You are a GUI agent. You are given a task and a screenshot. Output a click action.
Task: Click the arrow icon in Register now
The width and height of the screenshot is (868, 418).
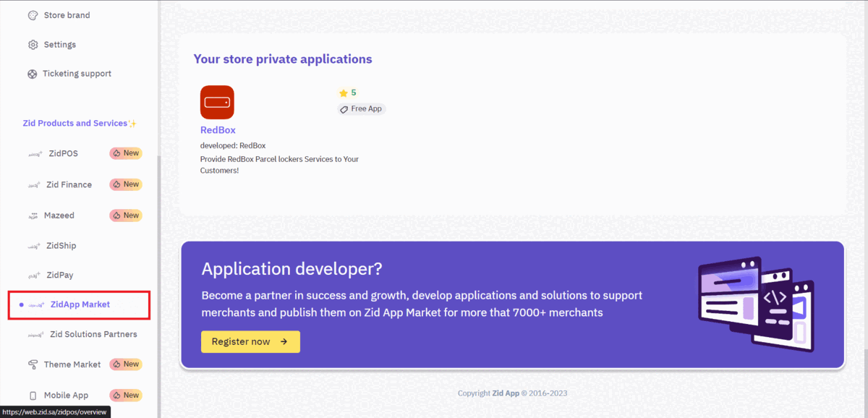284,342
